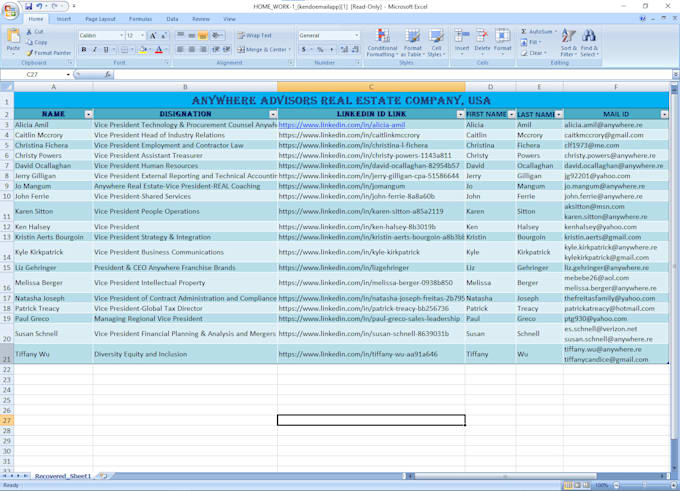This screenshot has height=491, width=680.
Task: Open Format as Table gallery
Action: click(412, 43)
